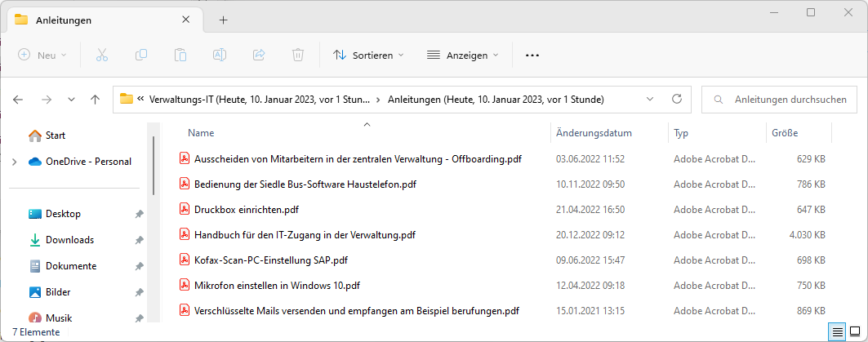Viewport: 868px width, 342px height.
Task: Click the Paste clipboard icon
Action: (x=180, y=55)
